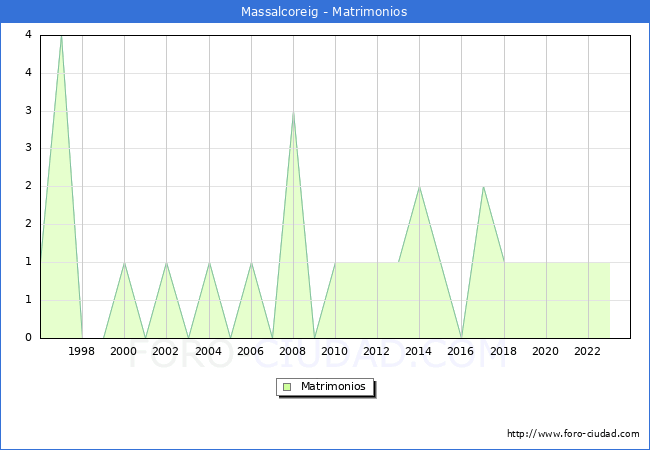This screenshot has height=450, width=650.
Task: Click the 2004 peak data point
Action: pos(209,263)
